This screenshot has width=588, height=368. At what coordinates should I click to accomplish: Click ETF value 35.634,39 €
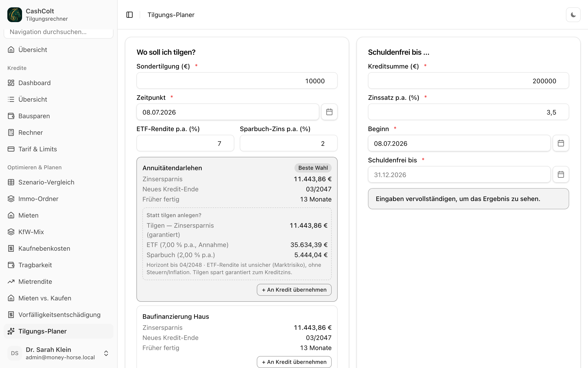pos(309,244)
